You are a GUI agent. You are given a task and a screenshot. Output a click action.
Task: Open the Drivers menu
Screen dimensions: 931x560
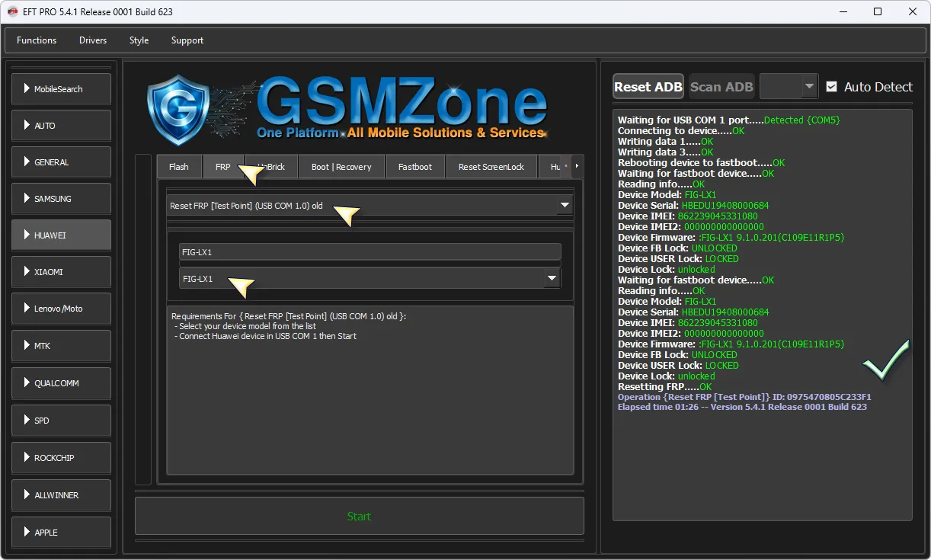[93, 40]
